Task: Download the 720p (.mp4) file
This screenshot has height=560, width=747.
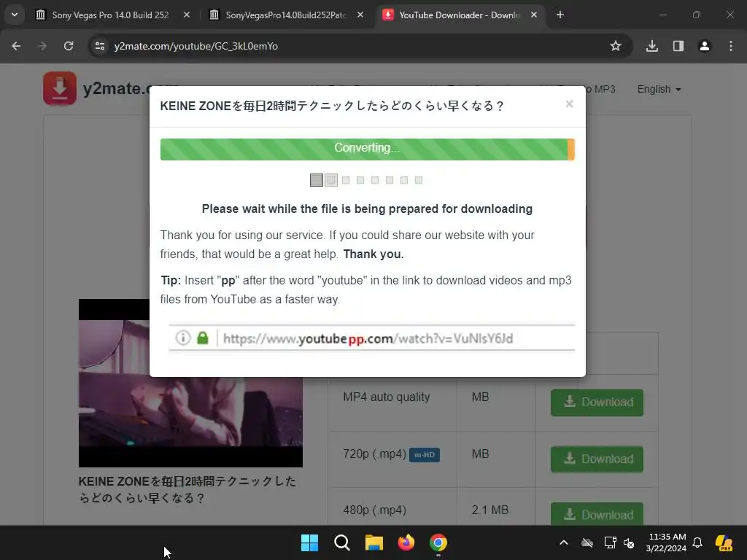Action: pos(597,459)
